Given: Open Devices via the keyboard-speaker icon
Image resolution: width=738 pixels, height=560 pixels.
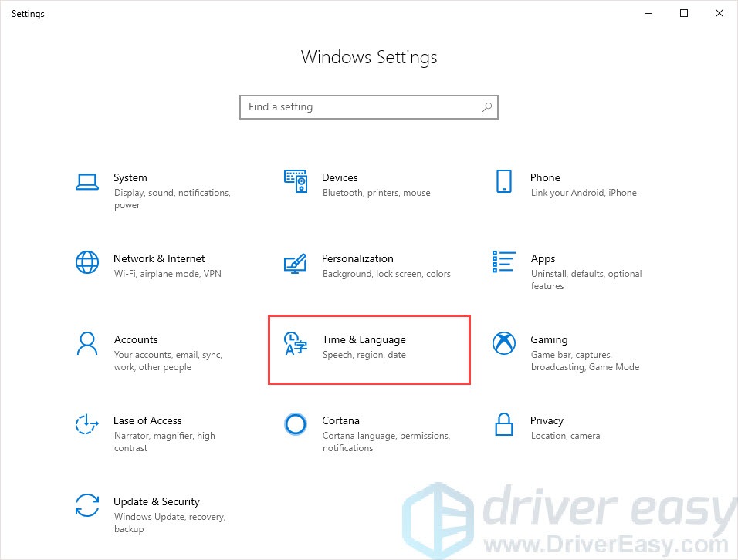Looking at the screenshot, I should click(x=295, y=181).
